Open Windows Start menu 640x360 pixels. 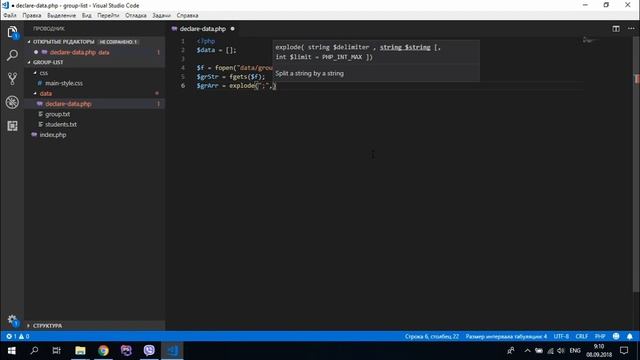click(x=11, y=351)
